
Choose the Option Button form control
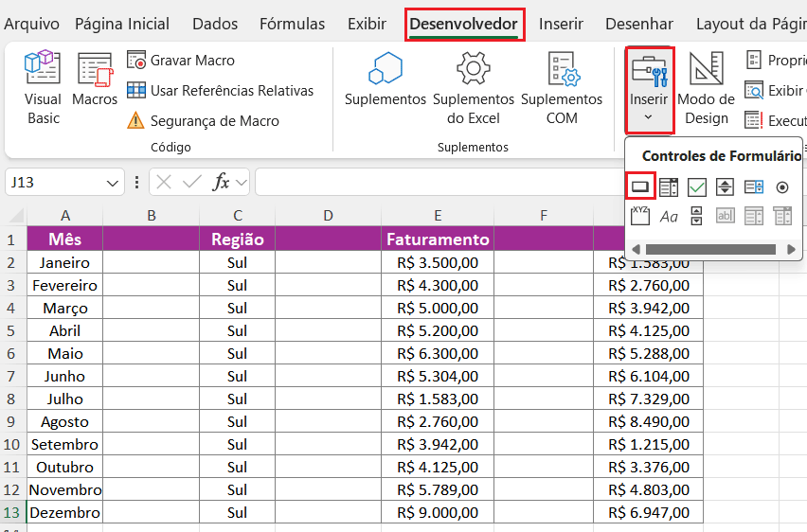[782, 187]
